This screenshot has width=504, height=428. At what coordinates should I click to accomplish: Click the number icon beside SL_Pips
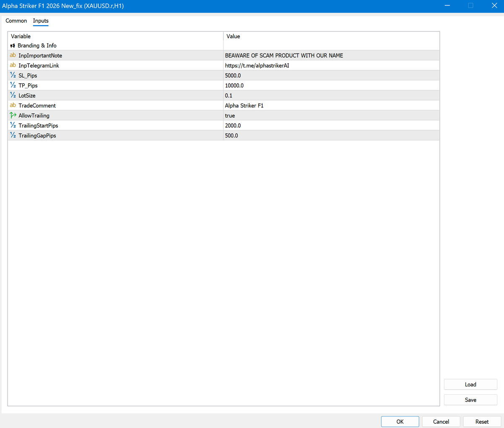[13, 76]
